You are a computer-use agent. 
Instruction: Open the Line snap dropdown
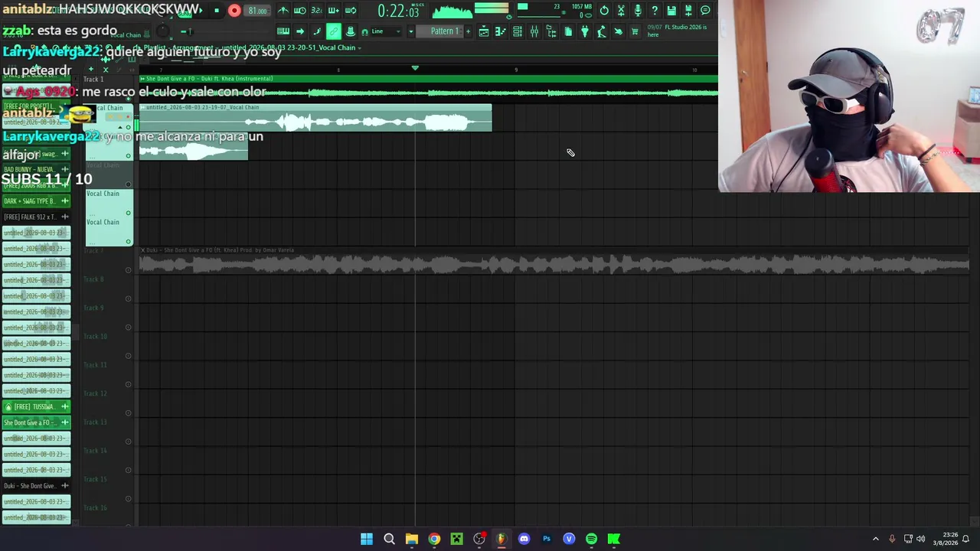pos(387,31)
